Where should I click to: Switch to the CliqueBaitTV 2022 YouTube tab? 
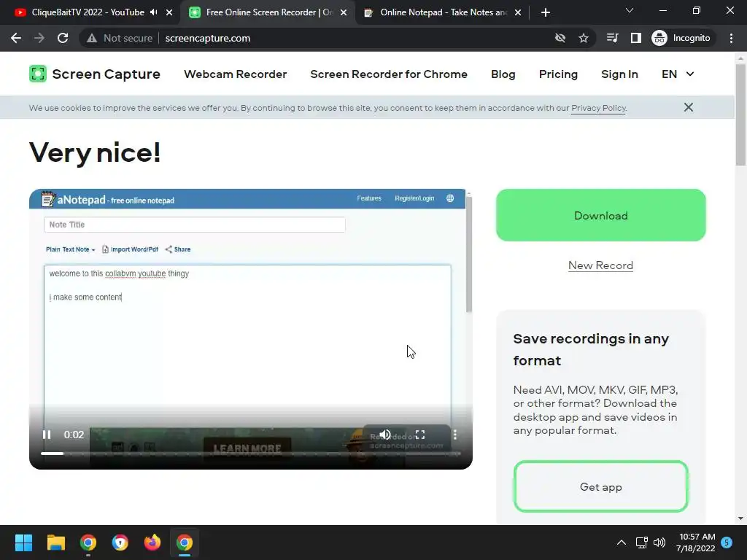[x=88, y=12]
